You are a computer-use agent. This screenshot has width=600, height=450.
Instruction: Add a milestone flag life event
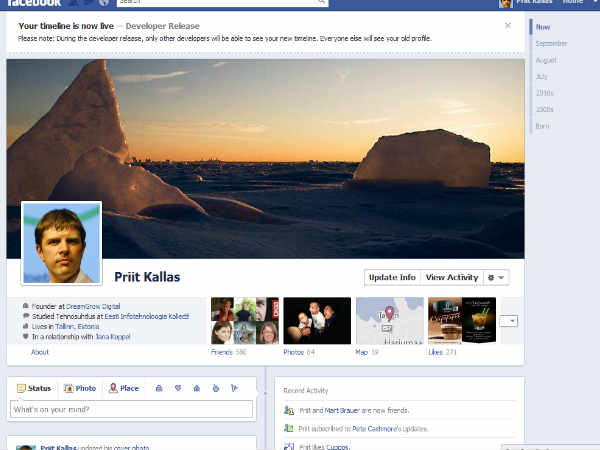[235, 388]
